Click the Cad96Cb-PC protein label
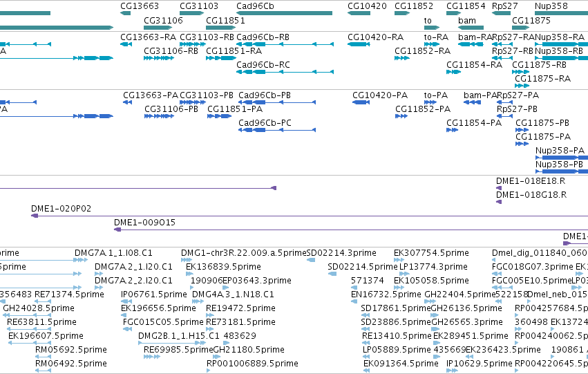The width and height of the screenshot is (588, 374). coord(265,123)
